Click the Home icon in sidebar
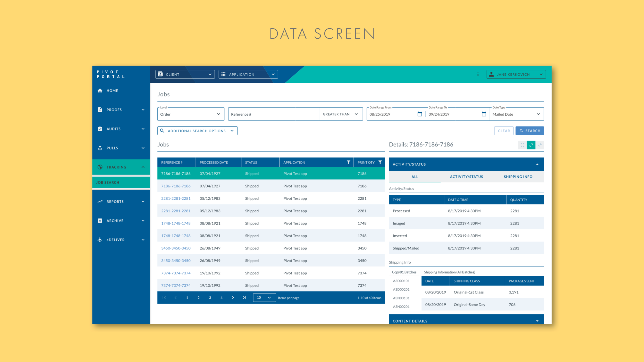Screen dimensions: 644x362 [100, 91]
